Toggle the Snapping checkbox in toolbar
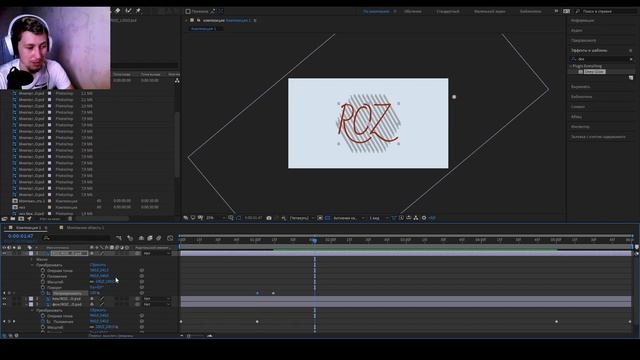The width and height of the screenshot is (640, 360). coord(188,11)
